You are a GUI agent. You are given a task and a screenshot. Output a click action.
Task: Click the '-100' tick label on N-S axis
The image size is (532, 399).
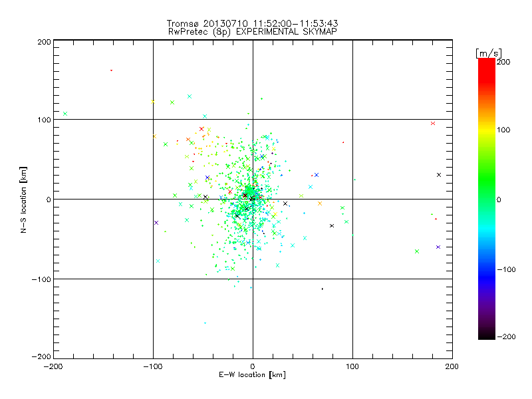click(41, 279)
